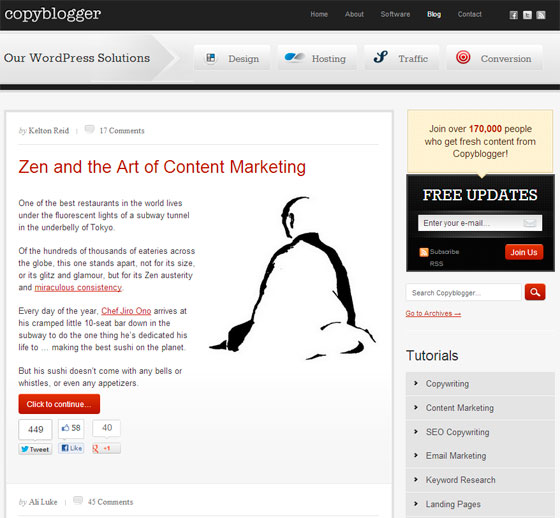The width and height of the screenshot is (560, 518).
Task: Click the Subscribe RSS text link
Action: click(444, 257)
